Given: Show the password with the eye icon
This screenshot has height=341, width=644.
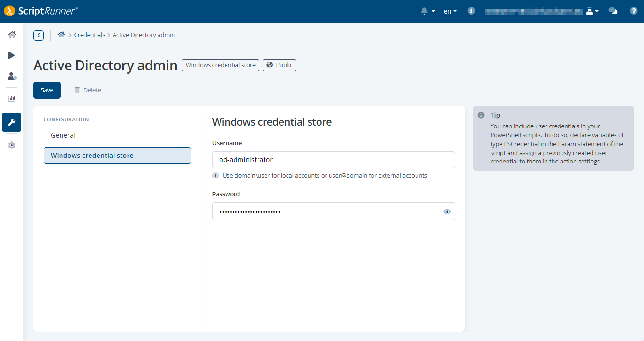Looking at the screenshot, I should [447, 212].
